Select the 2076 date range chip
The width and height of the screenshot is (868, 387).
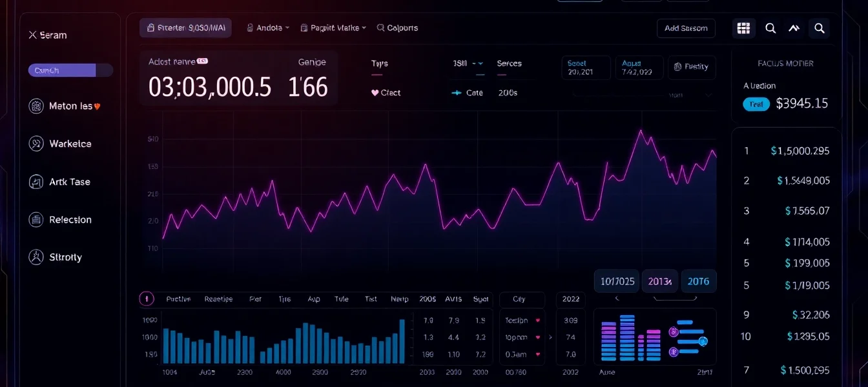[x=698, y=281]
